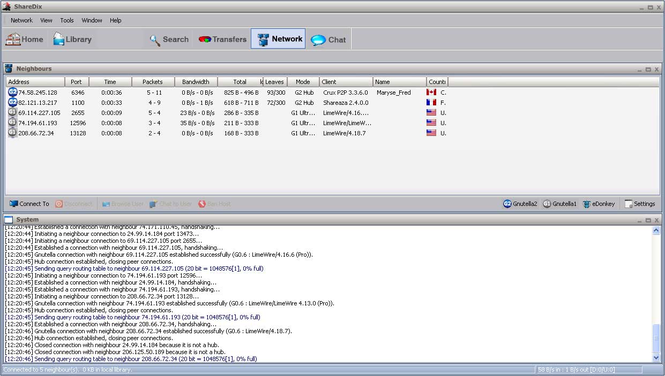Sort by Total column header
Image resolution: width=665 pixels, height=376 pixels.
pos(240,82)
